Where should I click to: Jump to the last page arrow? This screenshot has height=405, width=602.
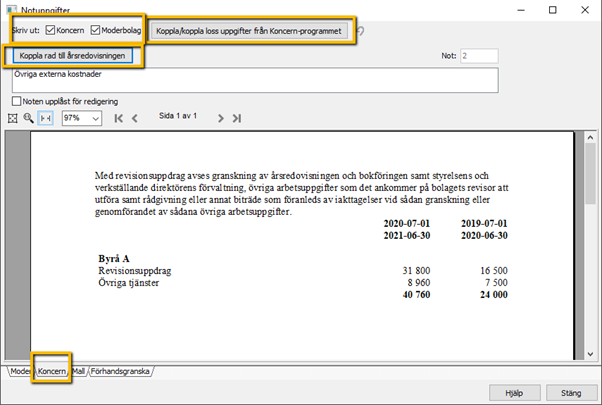pyautogui.click(x=236, y=118)
